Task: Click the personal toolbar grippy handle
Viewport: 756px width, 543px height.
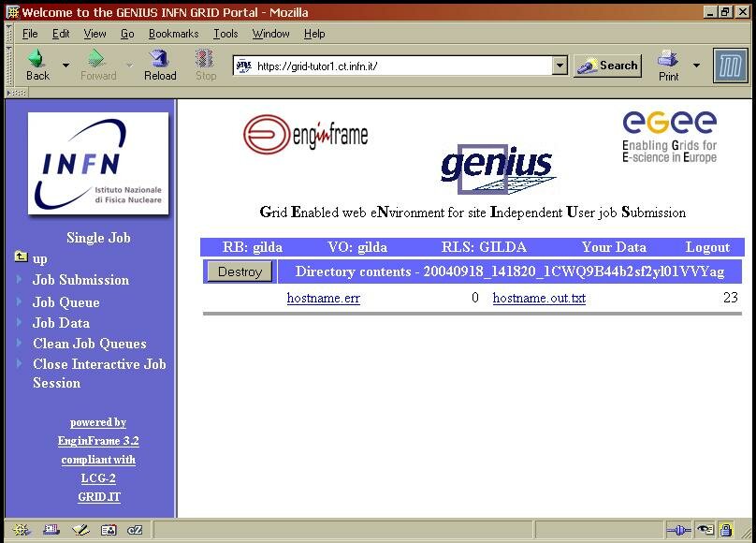Action: pyautogui.click(x=16, y=93)
